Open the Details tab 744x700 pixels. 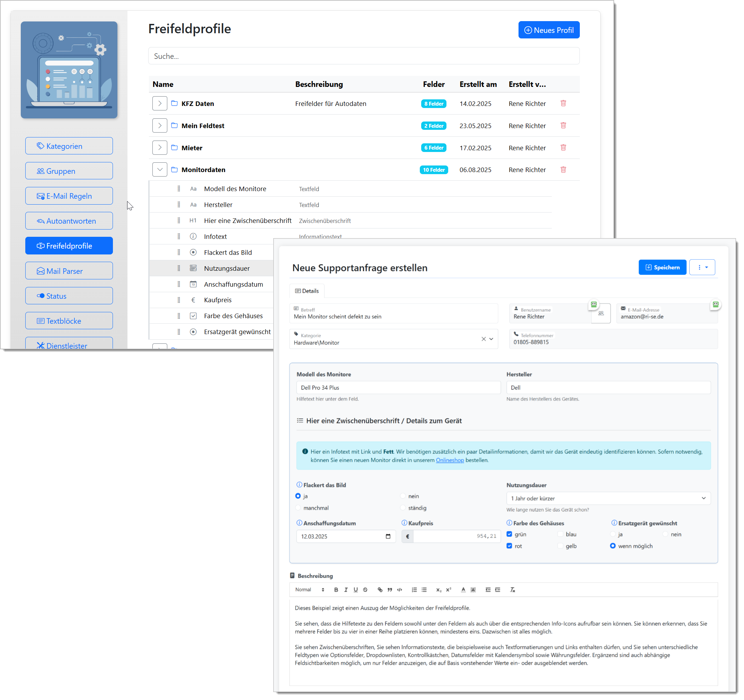(x=307, y=291)
